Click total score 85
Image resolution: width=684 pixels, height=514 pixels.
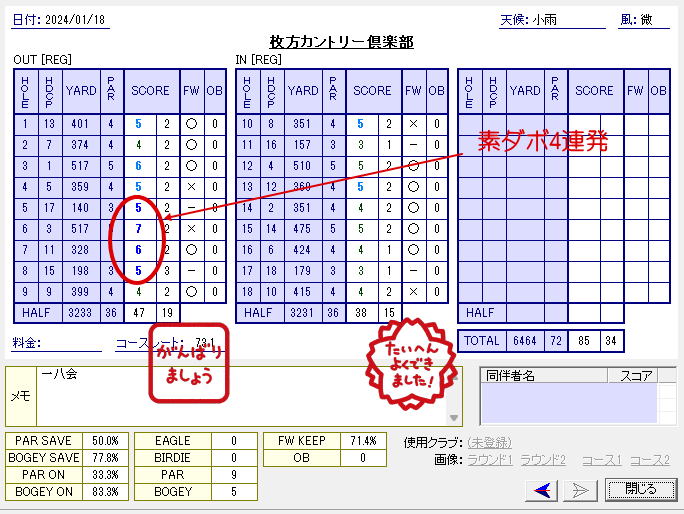click(584, 341)
